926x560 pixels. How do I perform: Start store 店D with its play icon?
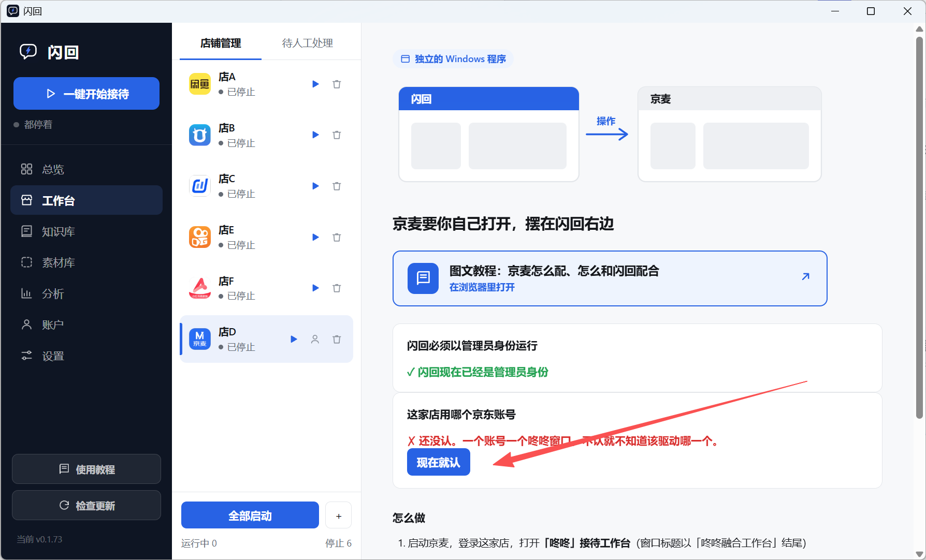(x=294, y=339)
